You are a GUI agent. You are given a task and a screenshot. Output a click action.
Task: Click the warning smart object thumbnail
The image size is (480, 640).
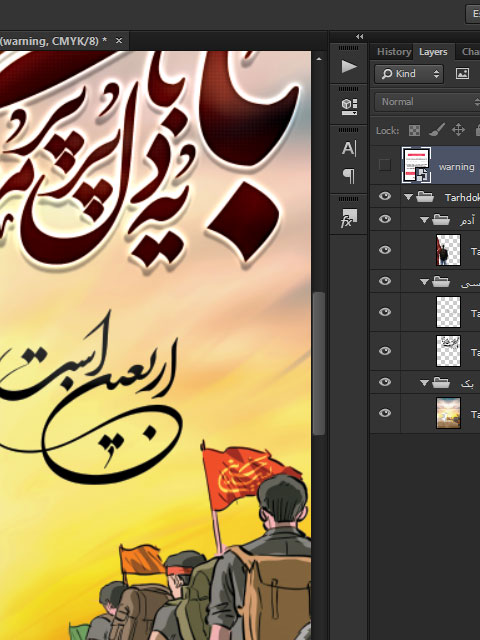pyautogui.click(x=416, y=165)
